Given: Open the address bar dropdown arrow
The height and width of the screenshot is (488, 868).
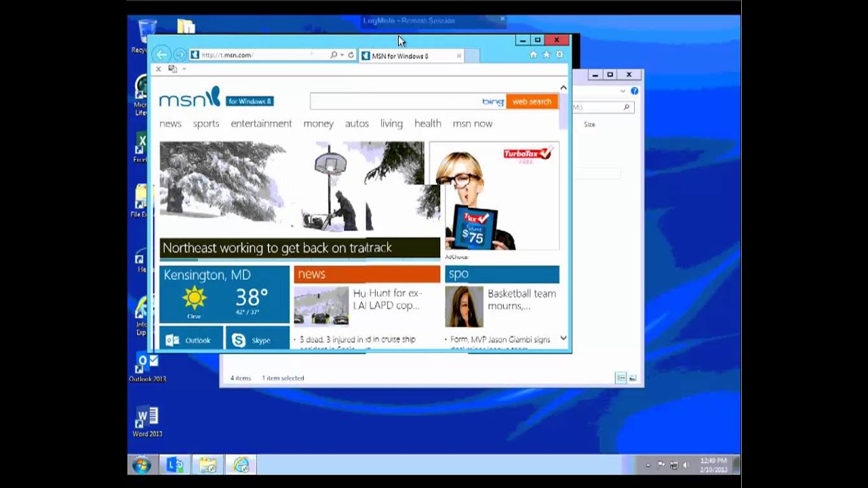Looking at the screenshot, I should 342,55.
